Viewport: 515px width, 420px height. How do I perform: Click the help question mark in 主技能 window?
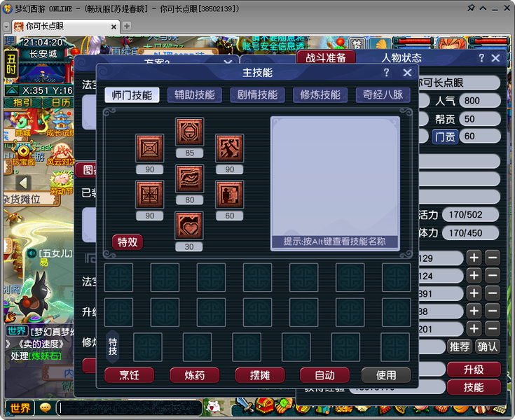coord(387,73)
